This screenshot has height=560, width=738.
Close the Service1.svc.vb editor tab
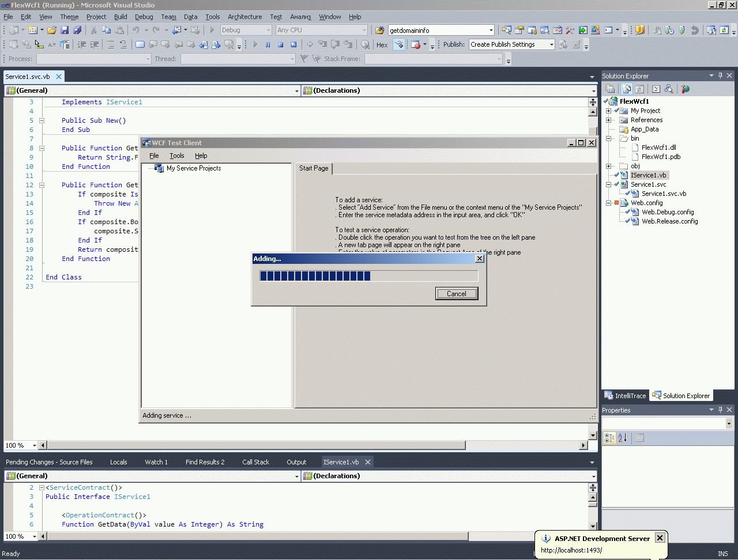(59, 77)
